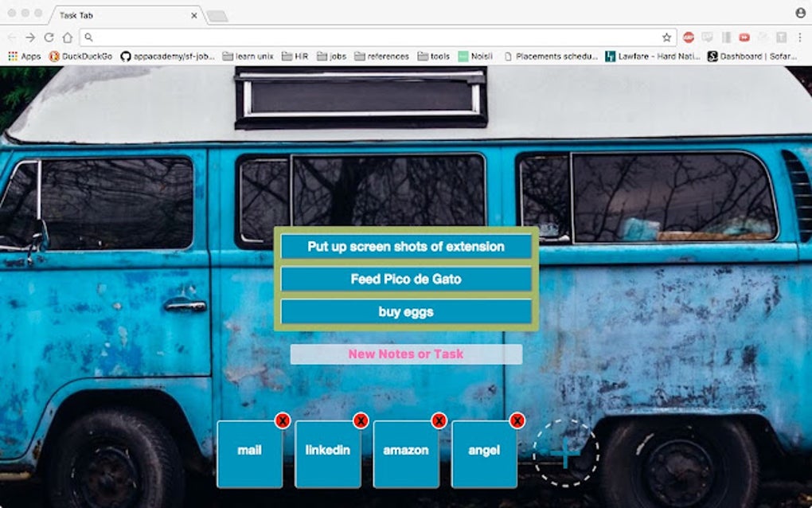This screenshot has width=812, height=508.
Task: Delete the angel shortcut with red X
Action: pyautogui.click(x=517, y=420)
